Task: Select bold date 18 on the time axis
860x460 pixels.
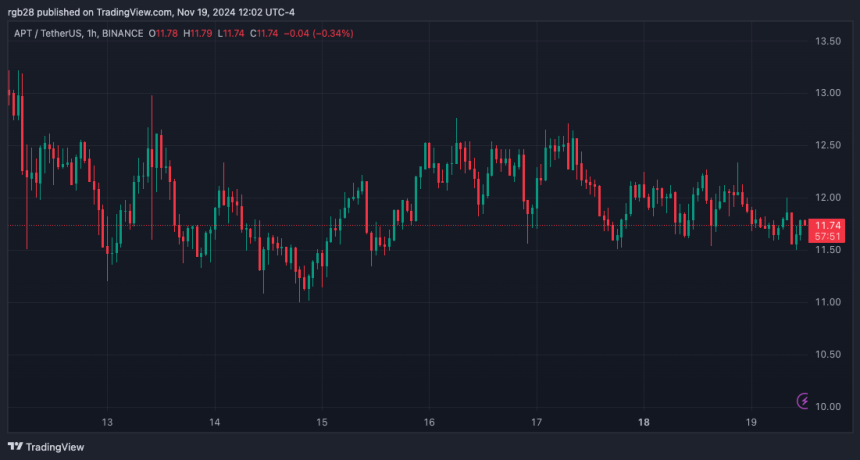Action: coord(645,422)
